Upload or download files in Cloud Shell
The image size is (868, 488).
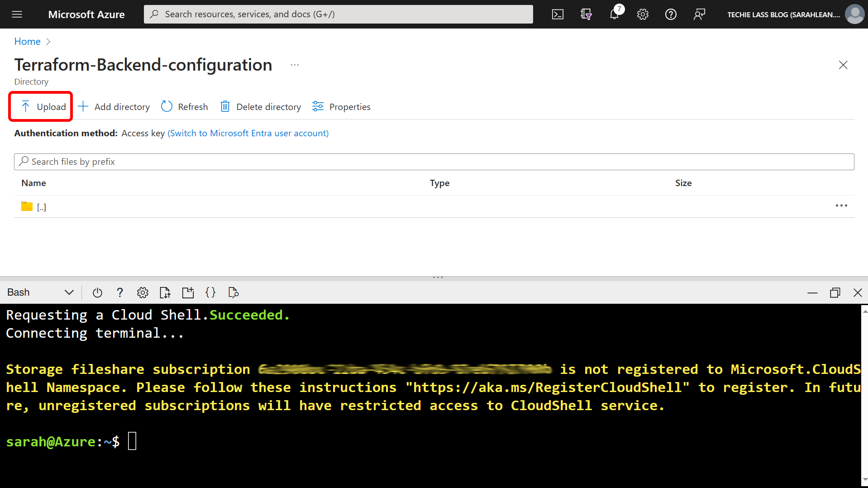click(x=165, y=292)
